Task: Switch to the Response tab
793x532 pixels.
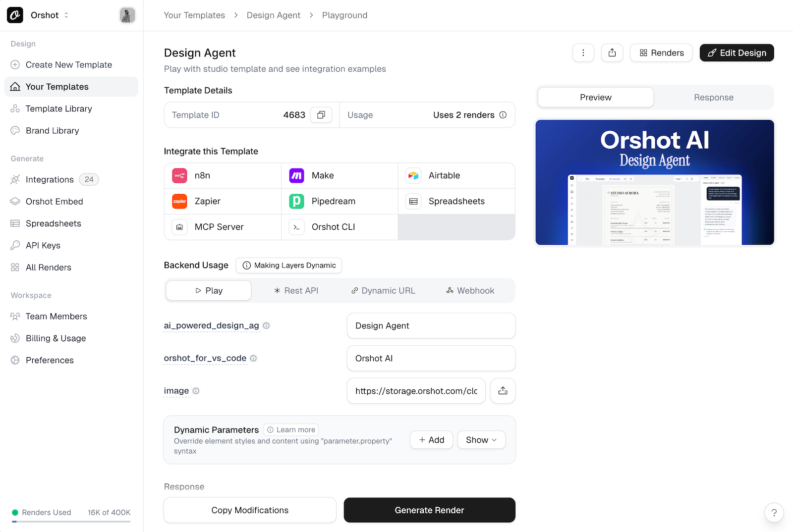Action: point(714,97)
